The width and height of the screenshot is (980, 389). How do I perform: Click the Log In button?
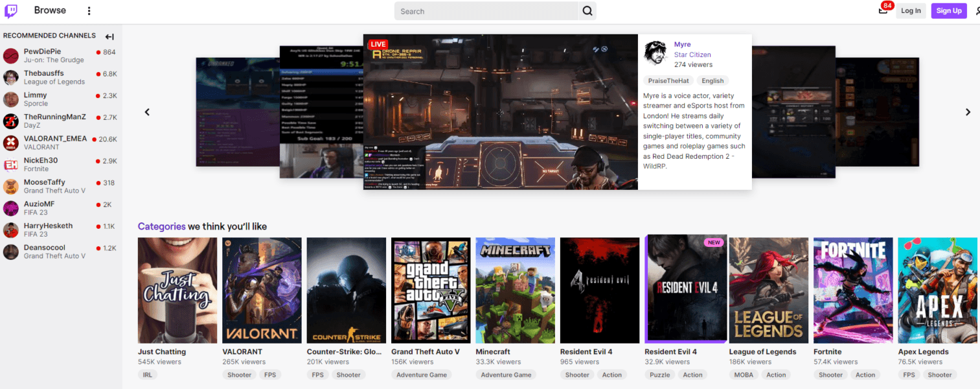(x=910, y=11)
